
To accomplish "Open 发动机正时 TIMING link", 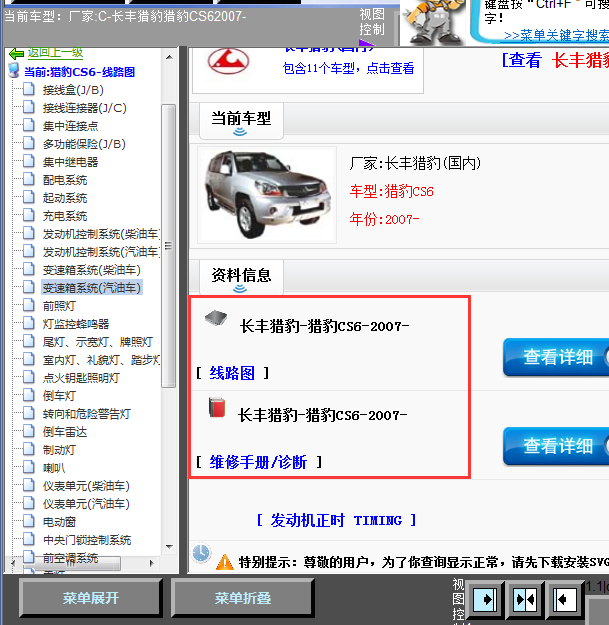I will point(336,520).
